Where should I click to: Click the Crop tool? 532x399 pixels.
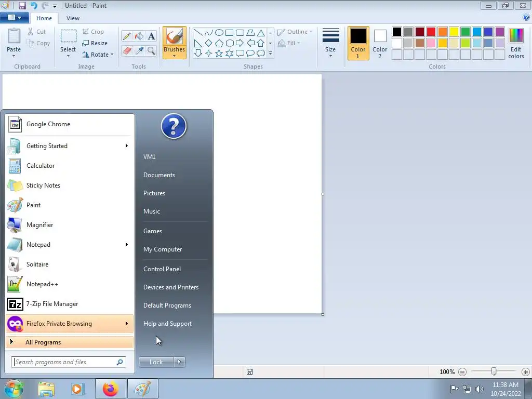(93, 32)
